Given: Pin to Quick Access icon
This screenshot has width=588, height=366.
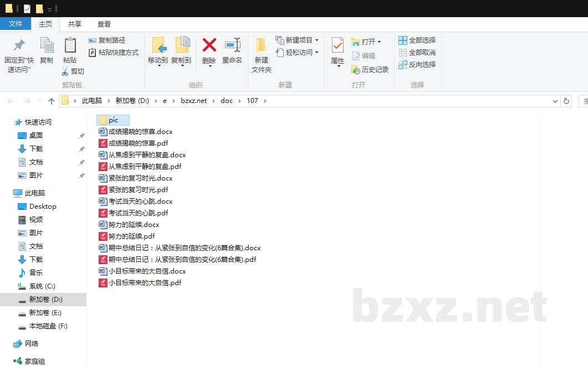Looking at the screenshot, I should [19, 45].
